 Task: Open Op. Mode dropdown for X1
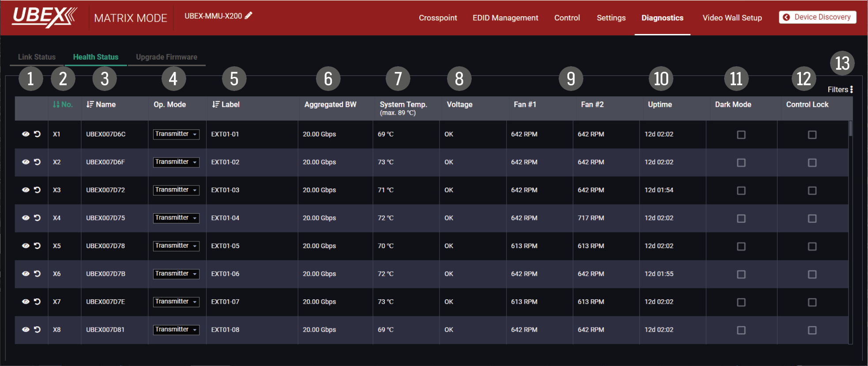(176, 134)
